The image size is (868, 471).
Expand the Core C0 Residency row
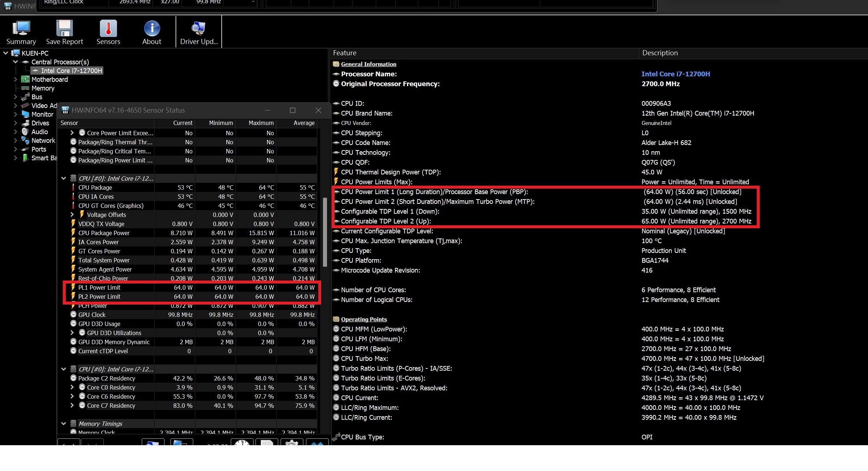coord(72,387)
